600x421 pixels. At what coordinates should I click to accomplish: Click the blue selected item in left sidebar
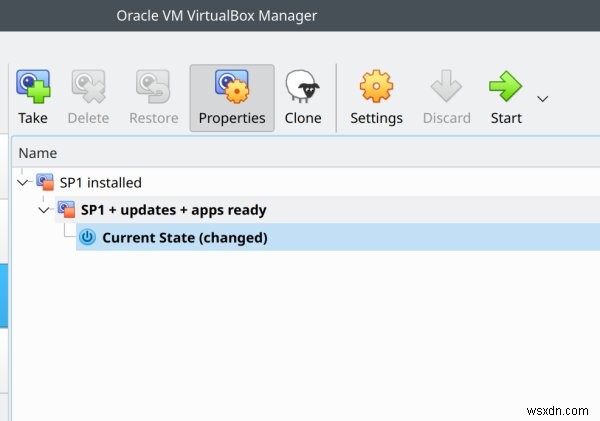point(4,296)
